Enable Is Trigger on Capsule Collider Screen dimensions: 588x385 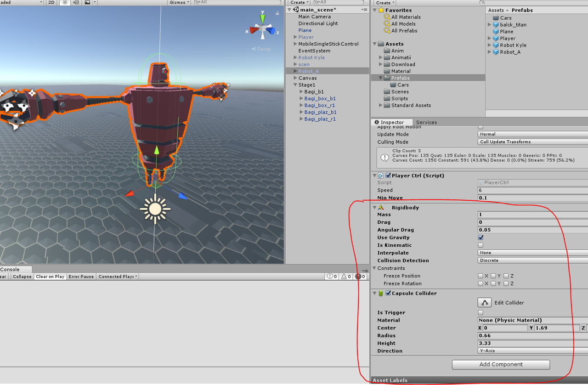[481, 312]
